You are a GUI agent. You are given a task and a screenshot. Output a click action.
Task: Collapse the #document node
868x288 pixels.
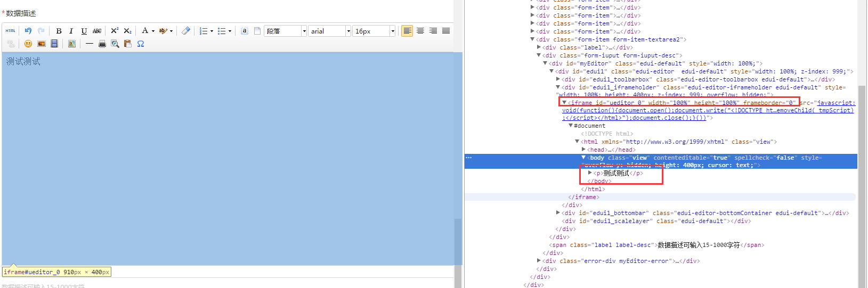571,126
